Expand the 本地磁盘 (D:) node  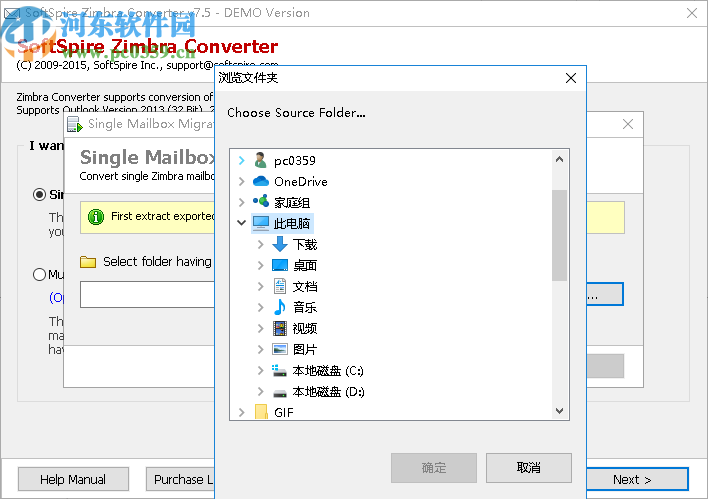[x=261, y=391]
